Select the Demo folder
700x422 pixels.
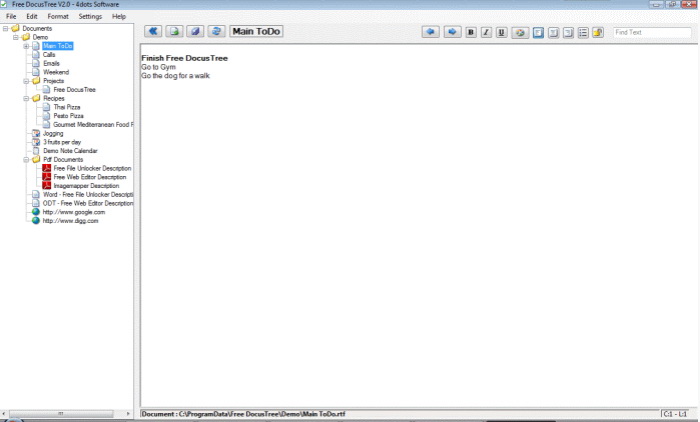tap(40, 37)
